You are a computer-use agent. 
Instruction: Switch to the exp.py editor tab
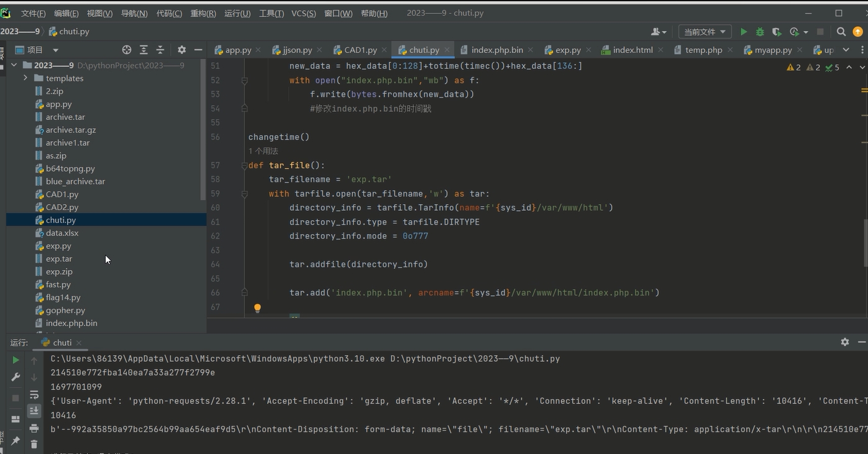click(x=568, y=50)
